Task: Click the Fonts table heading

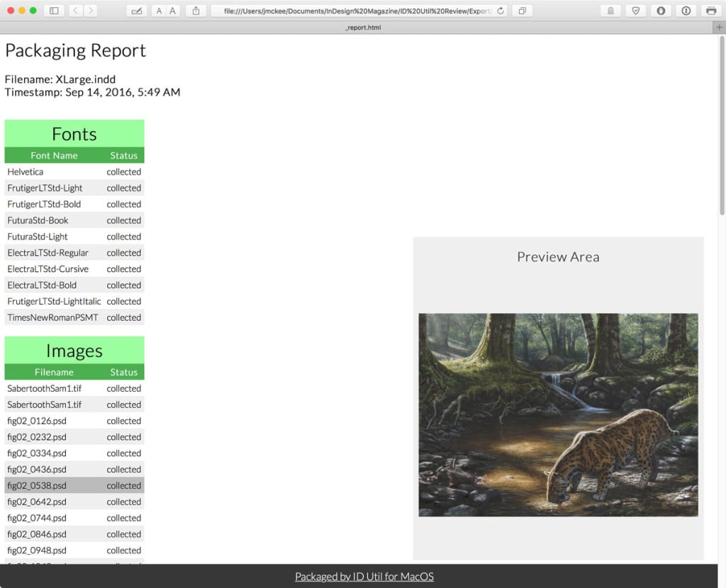Action: click(x=74, y=134)
